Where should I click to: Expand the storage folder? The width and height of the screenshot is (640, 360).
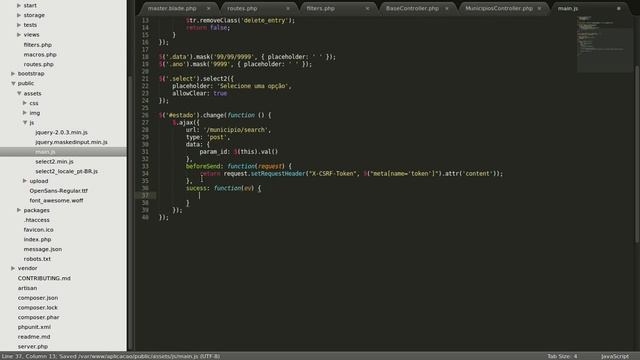pyautogui.click(x=19, y=15)
